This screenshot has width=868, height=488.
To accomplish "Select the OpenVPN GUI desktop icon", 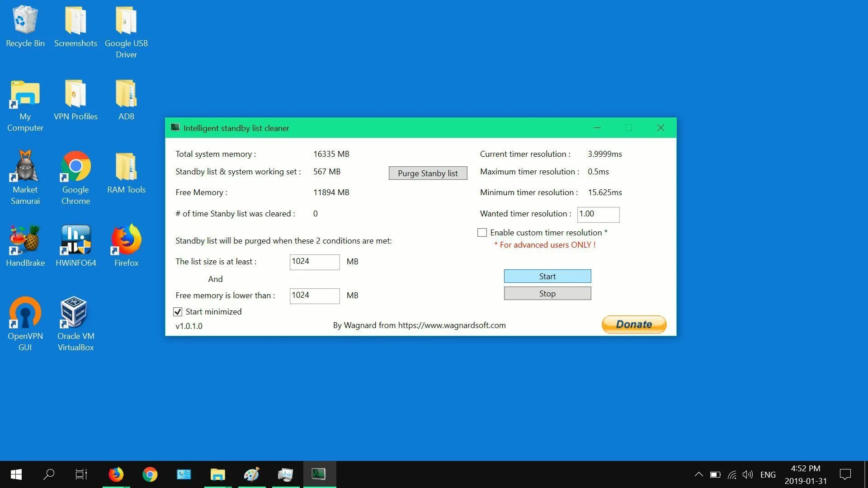I will click(25, 314).
